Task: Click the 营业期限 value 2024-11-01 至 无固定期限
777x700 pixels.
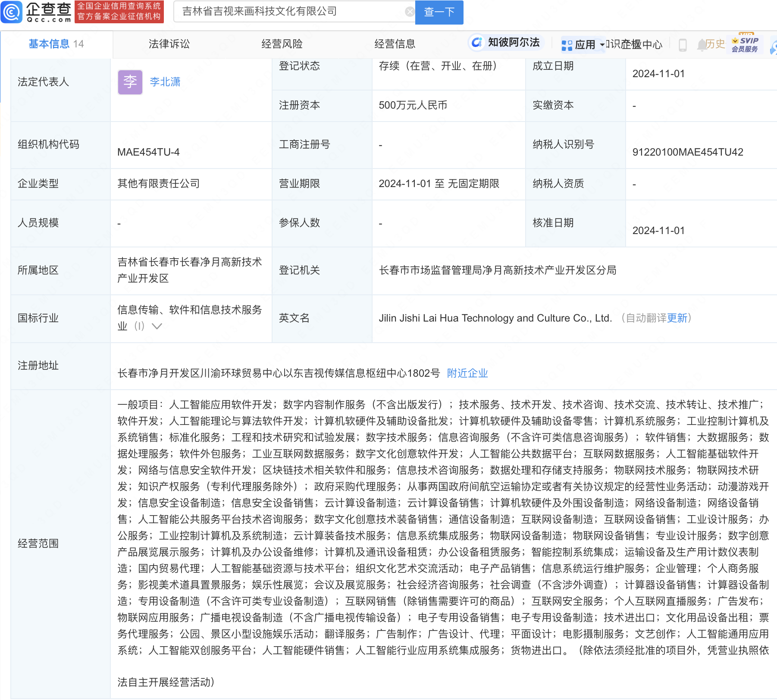Action: 439,184
